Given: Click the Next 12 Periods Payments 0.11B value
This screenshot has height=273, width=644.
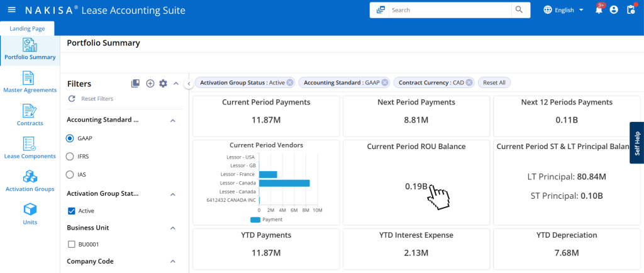Looking at the screenshot, I should coord(567,120).
